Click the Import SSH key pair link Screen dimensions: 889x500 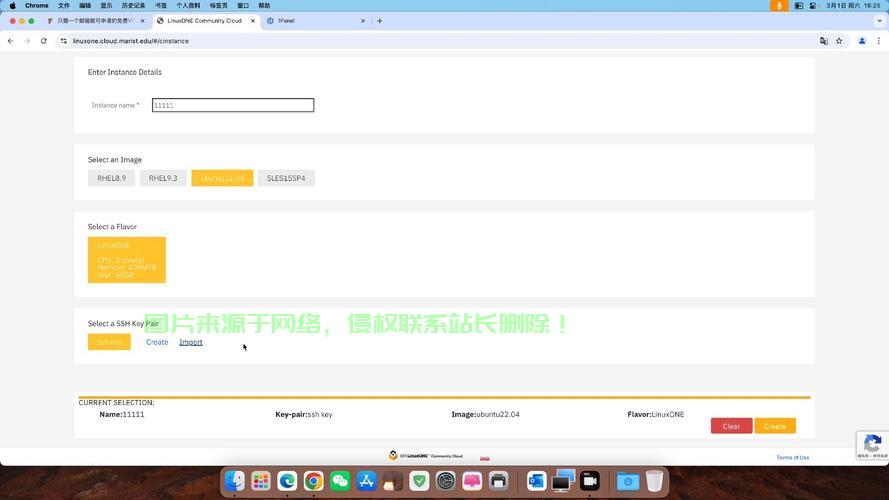[190, 342]
